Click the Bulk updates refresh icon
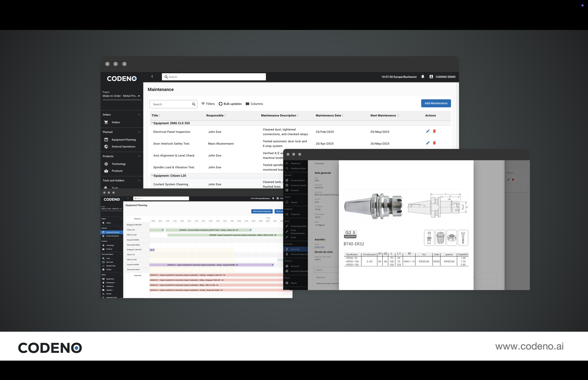This screenshot has height=380, width=588. pyautogui.click(x=220, y=104)
